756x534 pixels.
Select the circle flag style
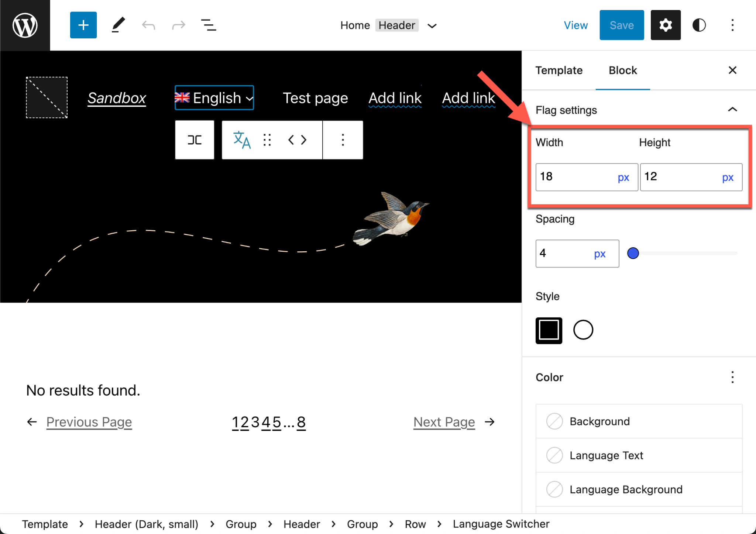pyautogui.click(x=583, y=330)
